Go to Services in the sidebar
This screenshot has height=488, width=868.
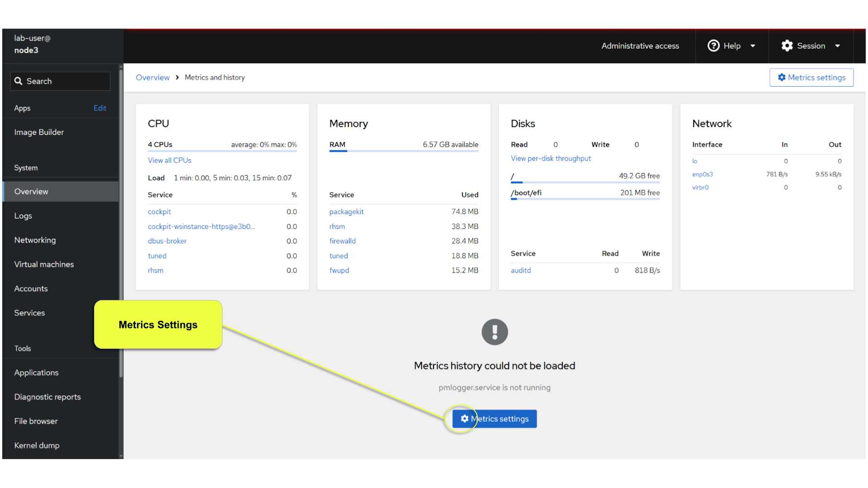pos(29,313)
